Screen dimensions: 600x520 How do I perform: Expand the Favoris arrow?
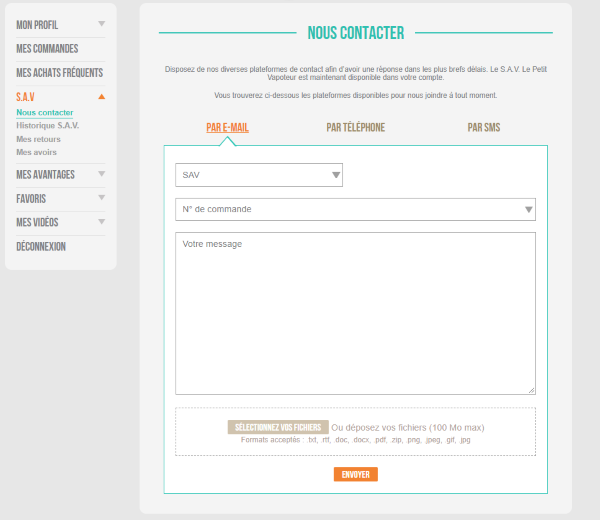click(101, 197)
